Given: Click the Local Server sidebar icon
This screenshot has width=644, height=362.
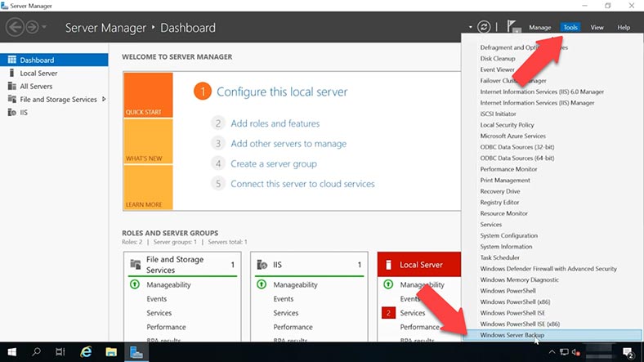Looking at the screenshot, I should pyautogui.click(x=12, y=73).
